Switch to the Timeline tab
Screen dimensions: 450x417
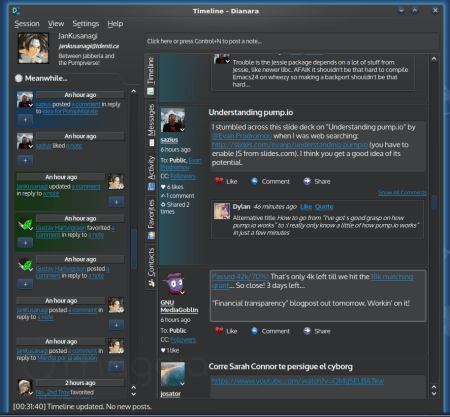coord(151,76)
